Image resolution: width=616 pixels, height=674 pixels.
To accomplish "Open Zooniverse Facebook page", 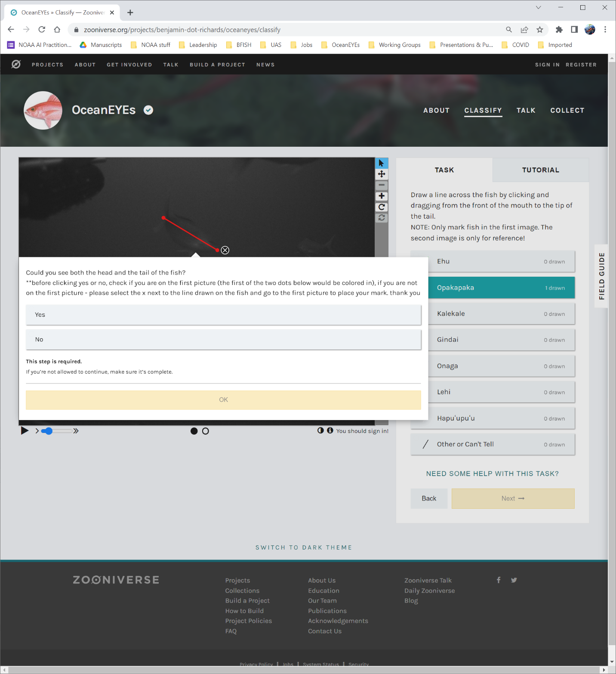I will [x=499, y=580].
